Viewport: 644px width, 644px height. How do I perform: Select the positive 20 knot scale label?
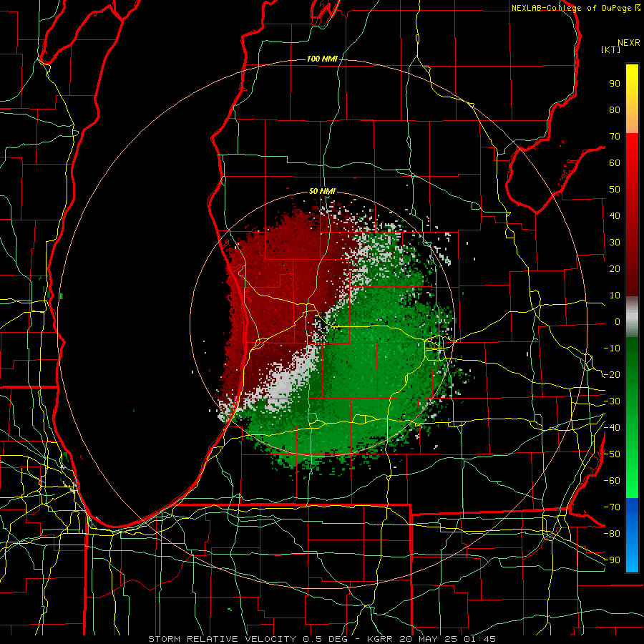click(x=615, y=268)
